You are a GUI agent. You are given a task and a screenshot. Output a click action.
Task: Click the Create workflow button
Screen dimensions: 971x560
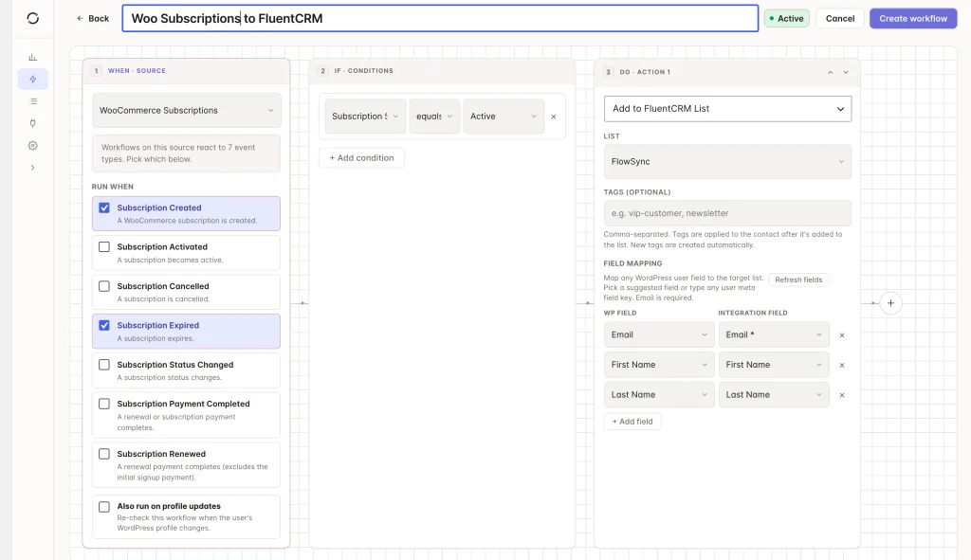tap(913, 19)
